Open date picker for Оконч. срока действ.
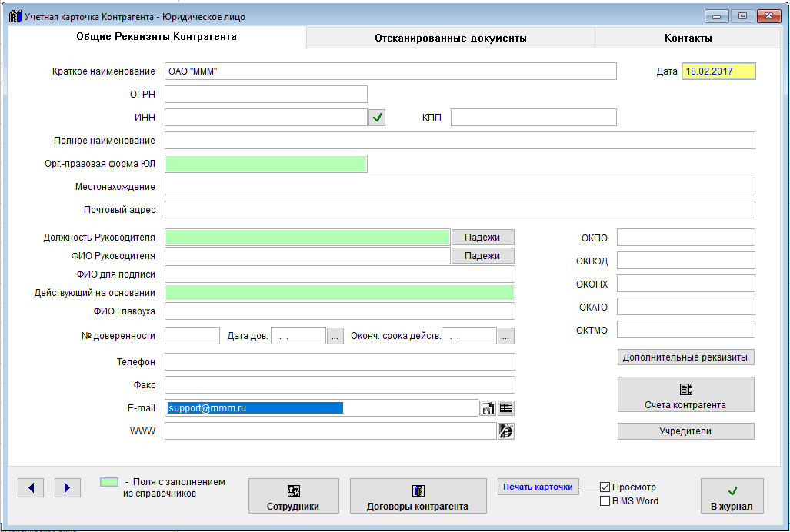The width and height of the screenshot is (790, 532). 505,336
